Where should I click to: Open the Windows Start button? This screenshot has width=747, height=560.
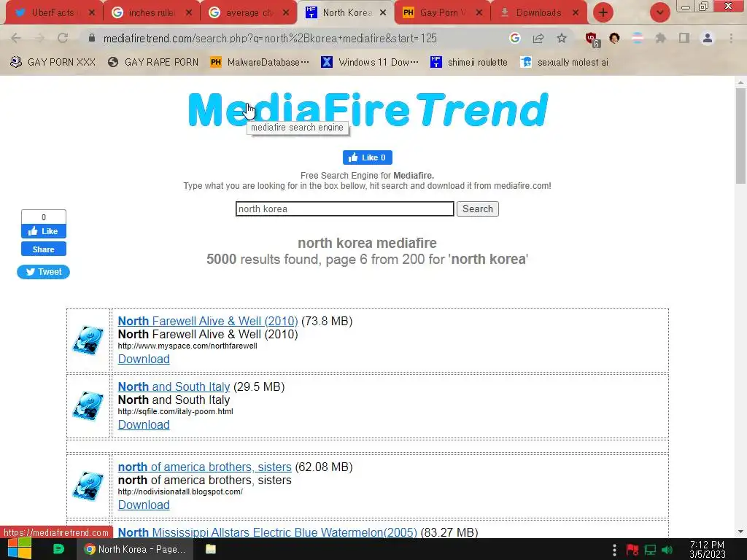coord(19,549)
